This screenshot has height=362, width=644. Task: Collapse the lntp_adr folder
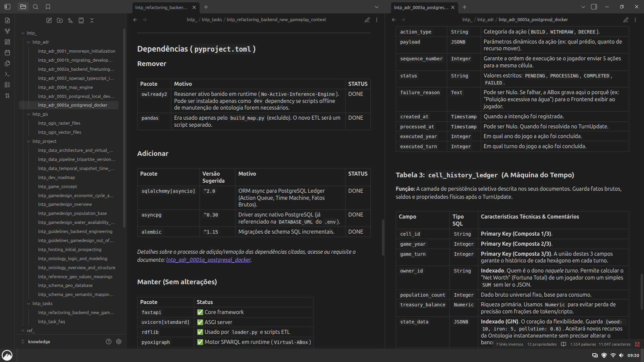(x=29, y=42)
